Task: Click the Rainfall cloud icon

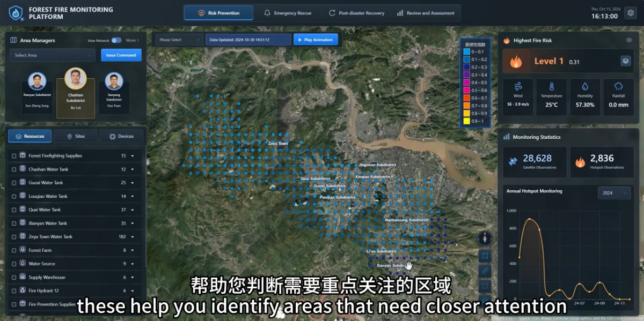Action: pos(618,86)
